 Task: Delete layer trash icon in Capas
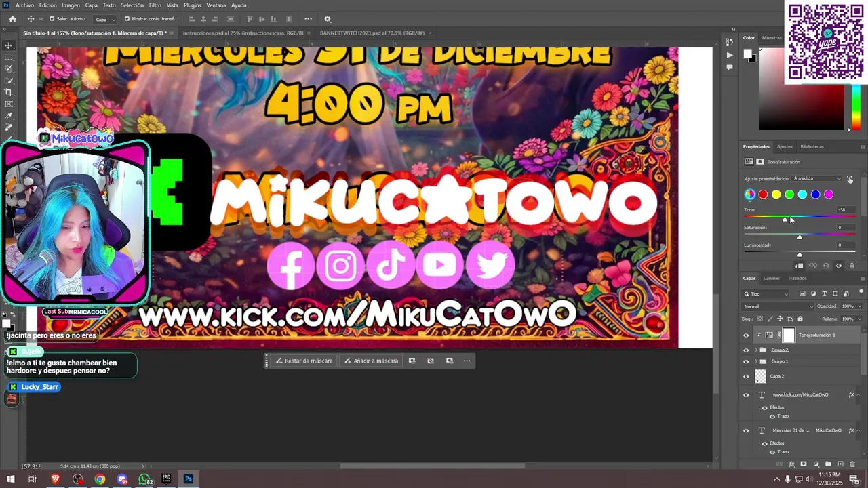[852, 464]
